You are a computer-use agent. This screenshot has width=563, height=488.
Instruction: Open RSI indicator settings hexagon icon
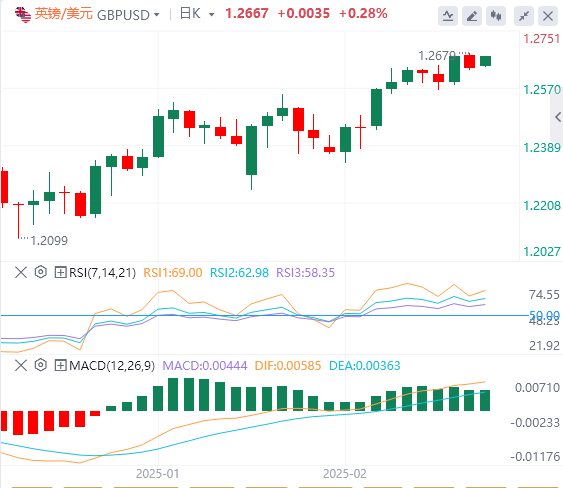(41, 272)
